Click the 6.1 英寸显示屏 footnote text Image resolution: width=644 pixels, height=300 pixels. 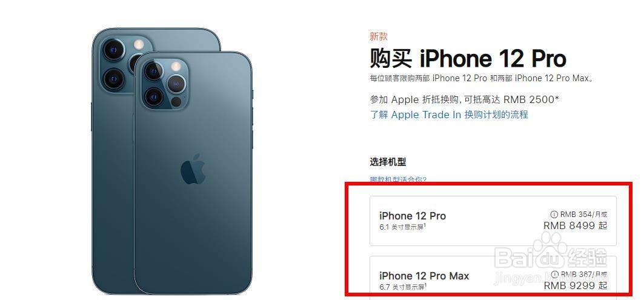pos(402,227)
